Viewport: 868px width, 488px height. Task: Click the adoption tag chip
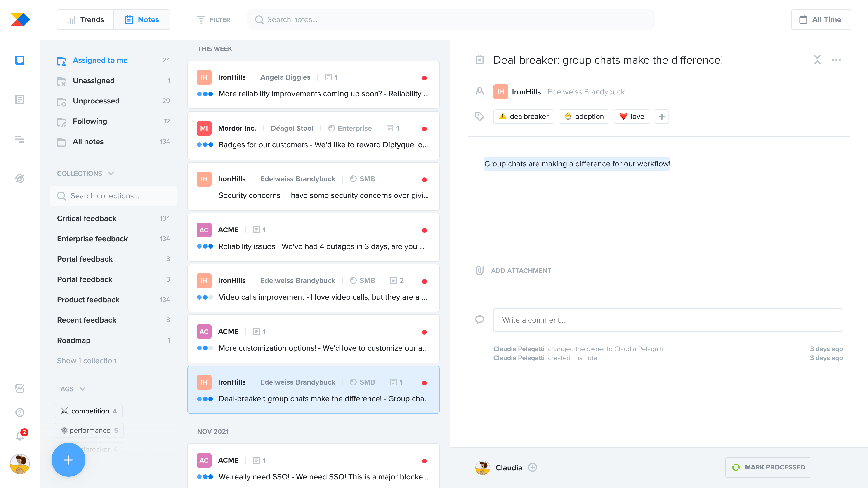pyautogui.click(x=584, y=117)
